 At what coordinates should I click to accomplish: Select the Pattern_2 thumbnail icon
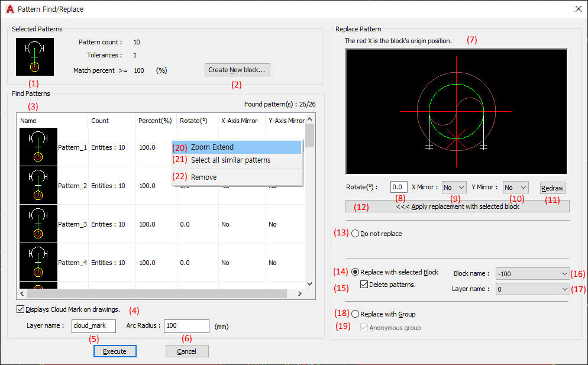[x=38, y=186]
